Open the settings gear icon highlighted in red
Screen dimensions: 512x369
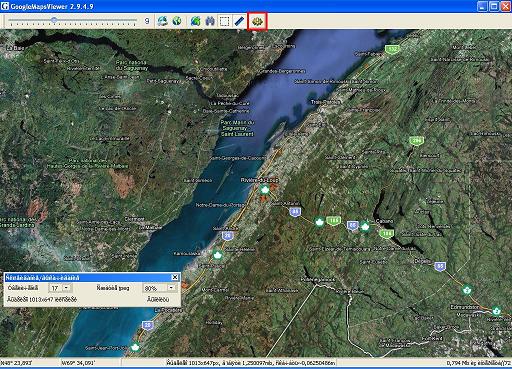coord(257,21)
